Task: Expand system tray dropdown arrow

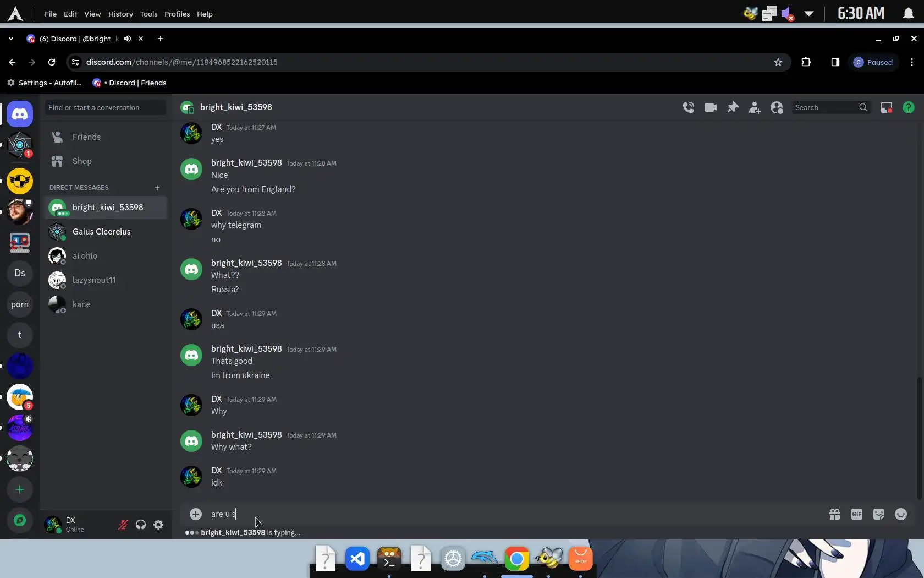Action: tap(809, 14)
